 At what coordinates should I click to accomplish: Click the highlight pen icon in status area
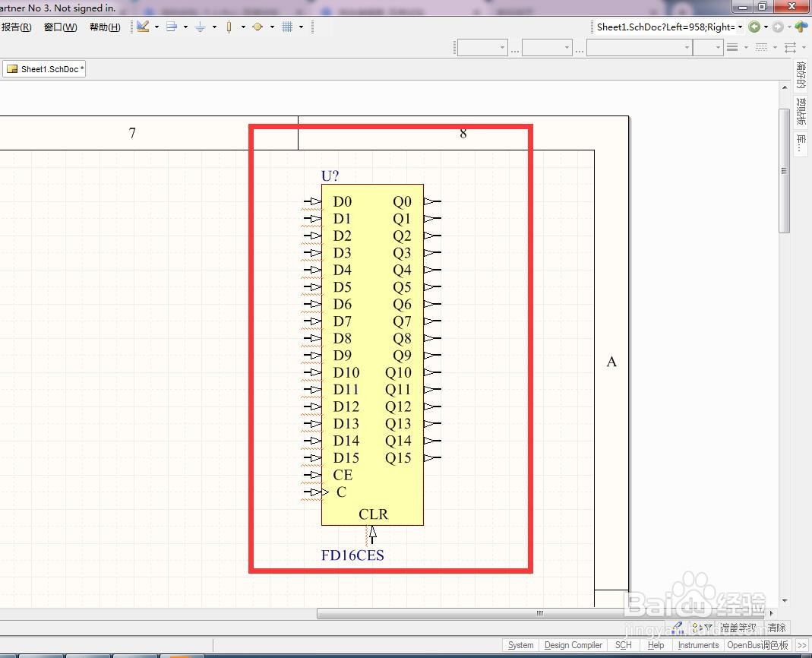click(x=678, y=628)
